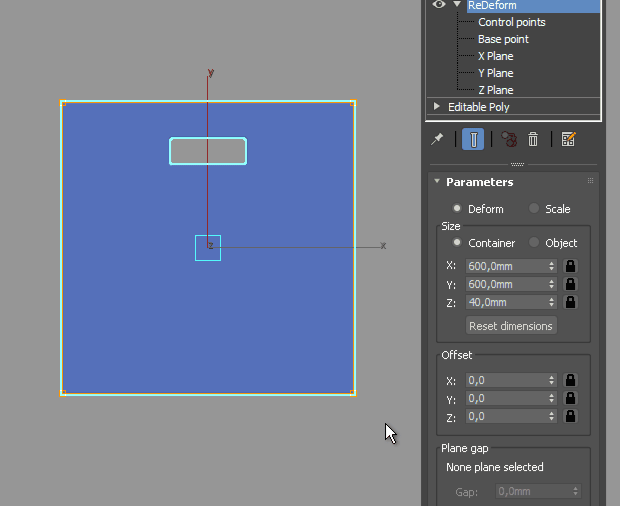
Task: Hide ReDeform modifier with eye icon
Action: tap(438, 5)
